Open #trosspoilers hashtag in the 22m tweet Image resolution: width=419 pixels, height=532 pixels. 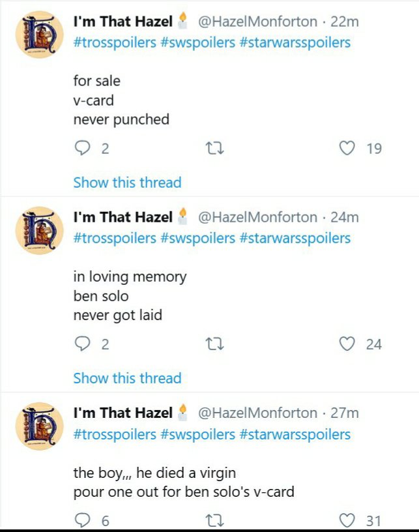tap(115, 42)
